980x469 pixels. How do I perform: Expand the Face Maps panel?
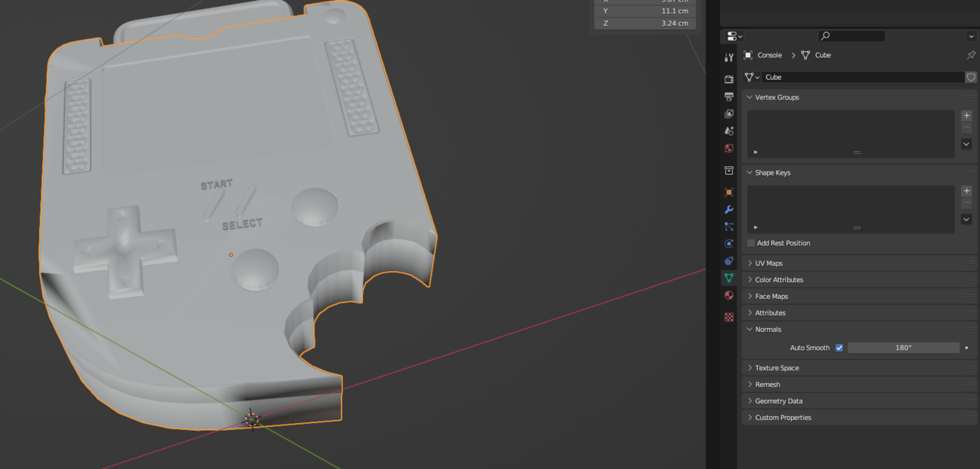(750, 297)
